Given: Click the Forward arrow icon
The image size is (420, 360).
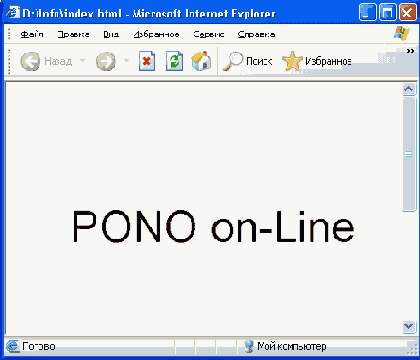Looking at the screenshot, I should (106, 62).
